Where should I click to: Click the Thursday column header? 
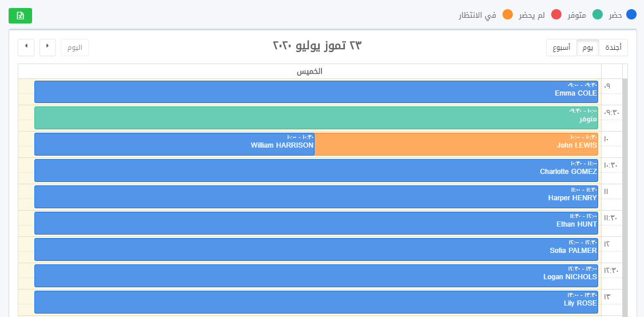click(309, 72)
